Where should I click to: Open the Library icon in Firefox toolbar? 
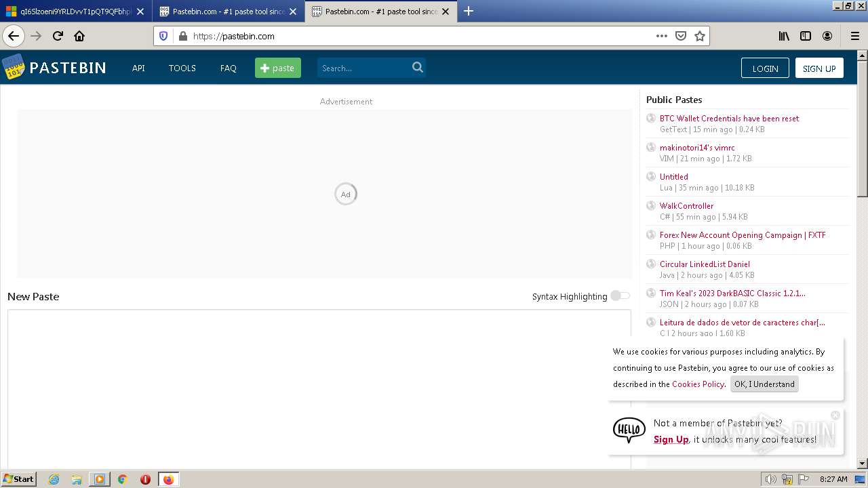784,36
